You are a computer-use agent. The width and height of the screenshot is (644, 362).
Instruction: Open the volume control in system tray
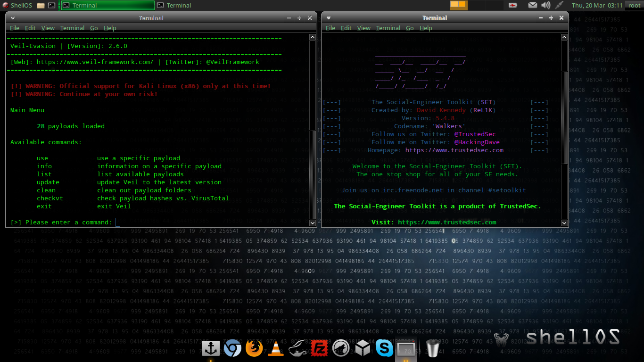pos(545,5)
